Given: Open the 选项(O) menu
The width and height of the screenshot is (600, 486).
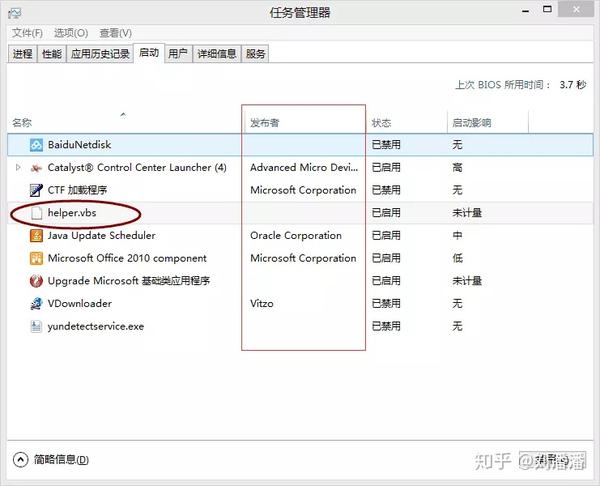Looking at the screenshot, I should [71, 33].
